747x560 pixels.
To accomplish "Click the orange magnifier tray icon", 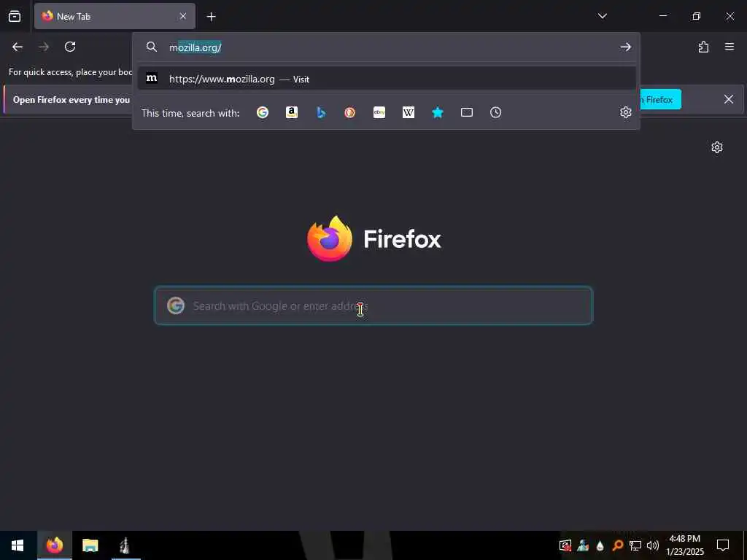I will [x=617, y=545].
